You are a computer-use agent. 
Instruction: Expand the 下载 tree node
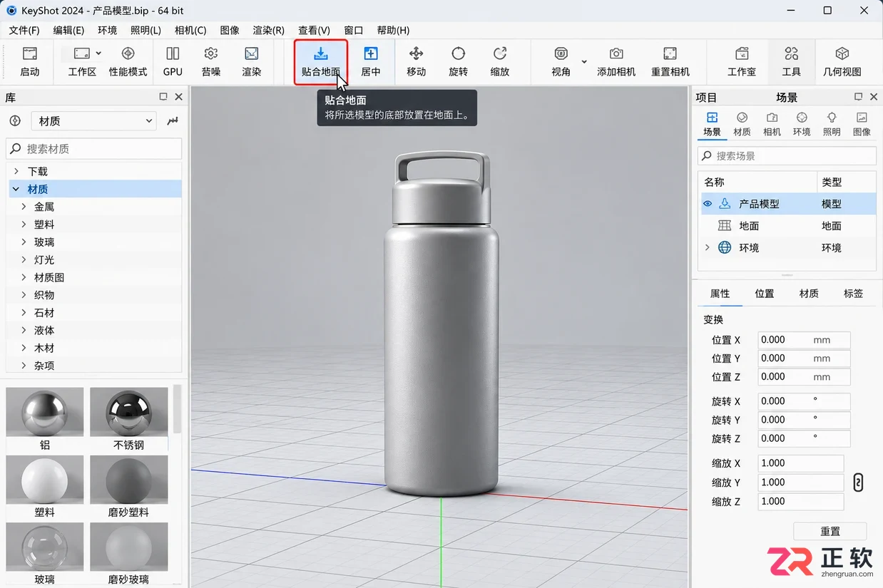[16, 172]
